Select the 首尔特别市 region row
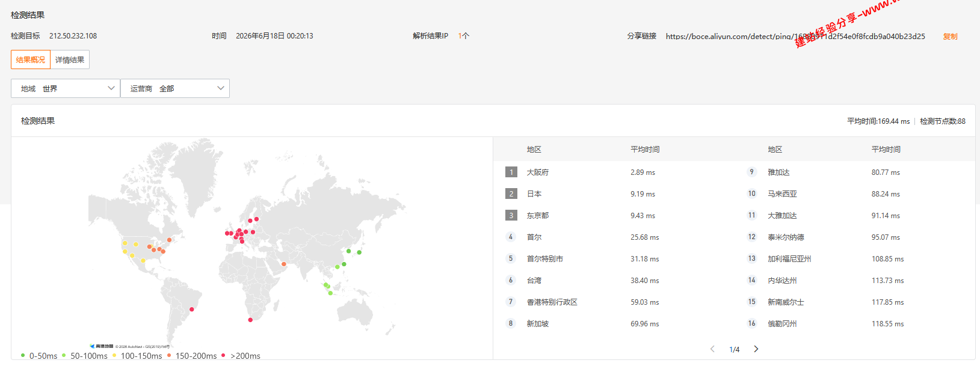The height and width of the screenshot is (366, 980). pyautogui.click(x=614, y=258)
